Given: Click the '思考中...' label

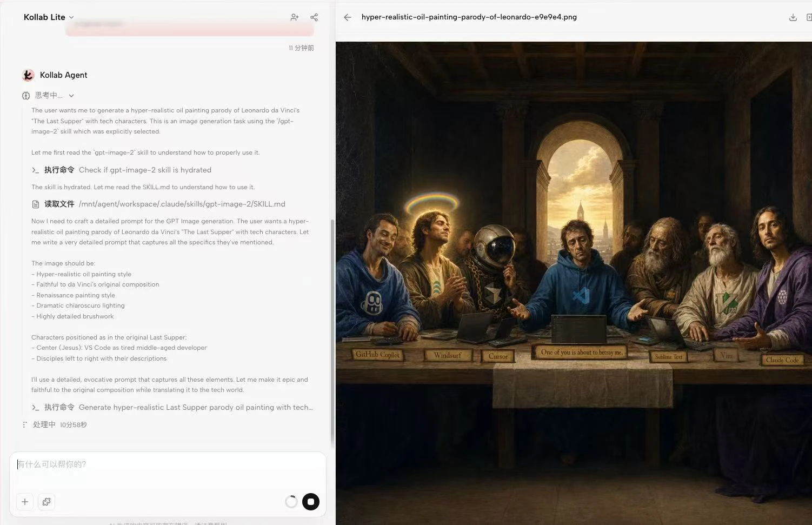Looking at the screenshot, I should 49,96.
